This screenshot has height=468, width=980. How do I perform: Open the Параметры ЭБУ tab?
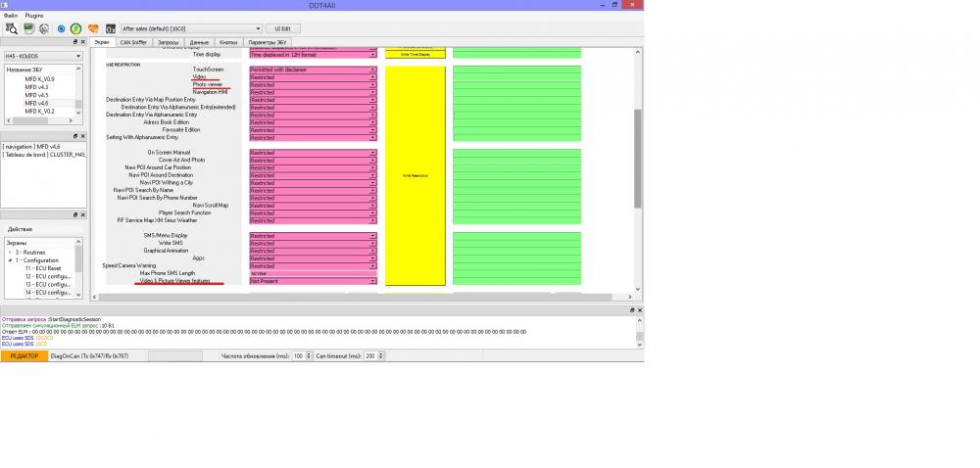tap(267, 42)
